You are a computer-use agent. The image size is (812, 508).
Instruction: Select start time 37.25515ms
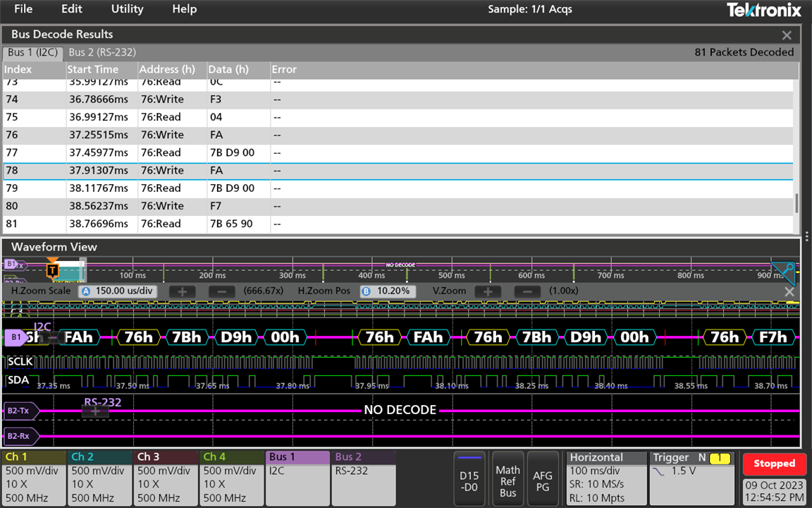99,135
